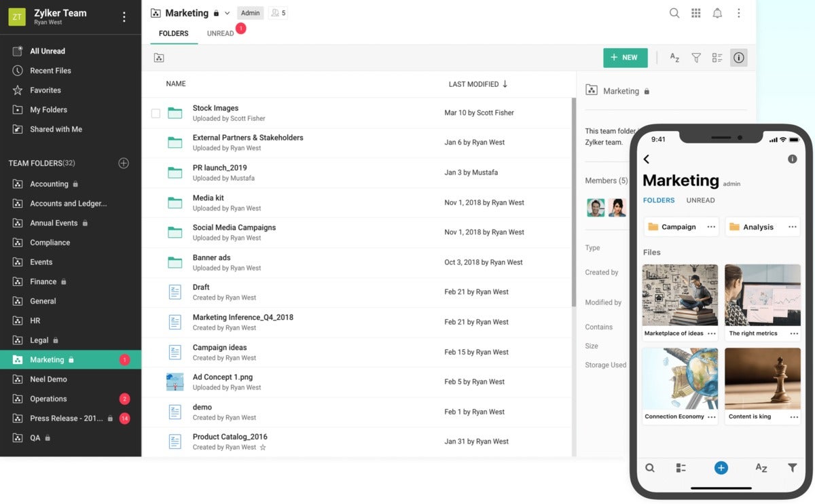
Task: Tap the filter icon on the phone
Action: click(792, 468)
